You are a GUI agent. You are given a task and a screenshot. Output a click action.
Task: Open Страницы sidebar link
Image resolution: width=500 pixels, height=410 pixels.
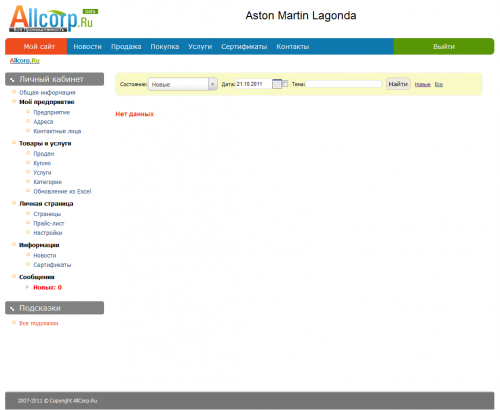click(x=47, y=214)
